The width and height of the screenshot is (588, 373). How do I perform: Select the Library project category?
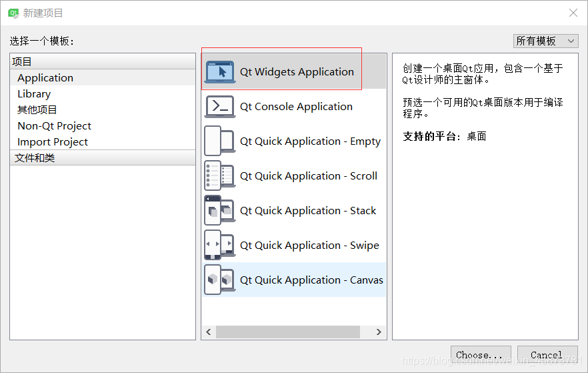point(103,94)
